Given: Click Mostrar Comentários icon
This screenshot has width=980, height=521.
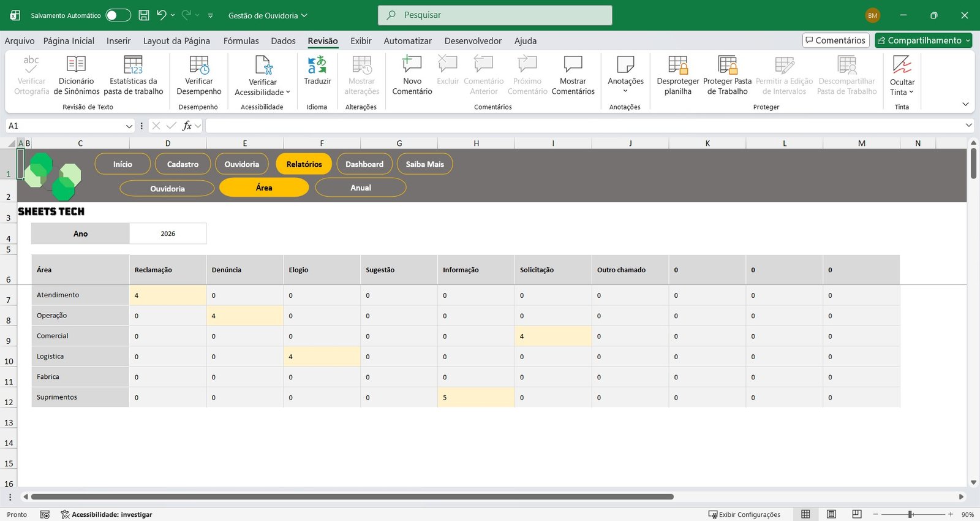Looking at the screenshot, I should [x=573, y=65].
